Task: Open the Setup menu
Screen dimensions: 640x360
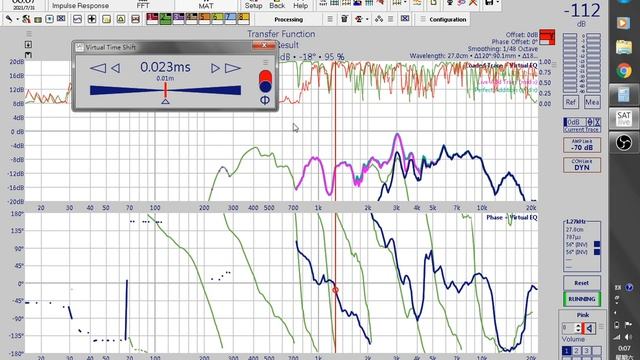Action: 253,5
